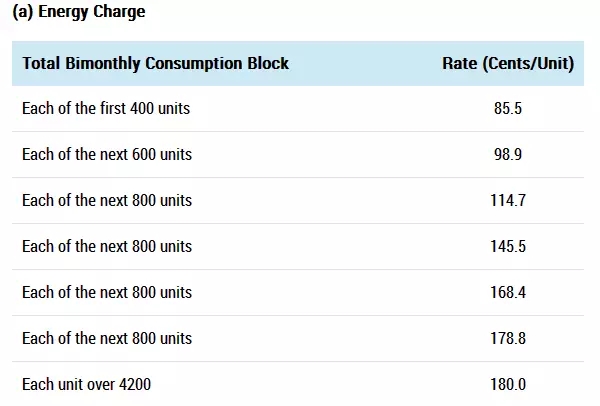
Task: Click the "Rate (Cents/Unit)" column header
Action: click(x=507, y=63)
